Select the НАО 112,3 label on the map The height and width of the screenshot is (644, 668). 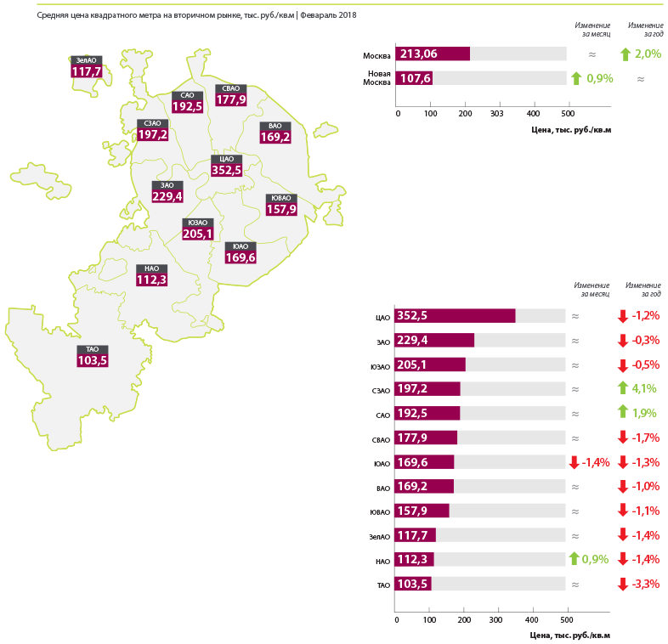point(151,275)
